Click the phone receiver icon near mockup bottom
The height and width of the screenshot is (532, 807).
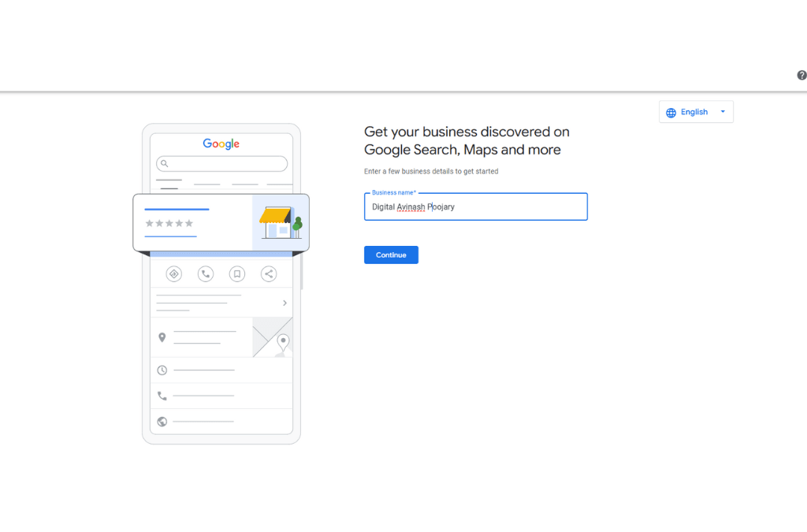coord(162,395)
